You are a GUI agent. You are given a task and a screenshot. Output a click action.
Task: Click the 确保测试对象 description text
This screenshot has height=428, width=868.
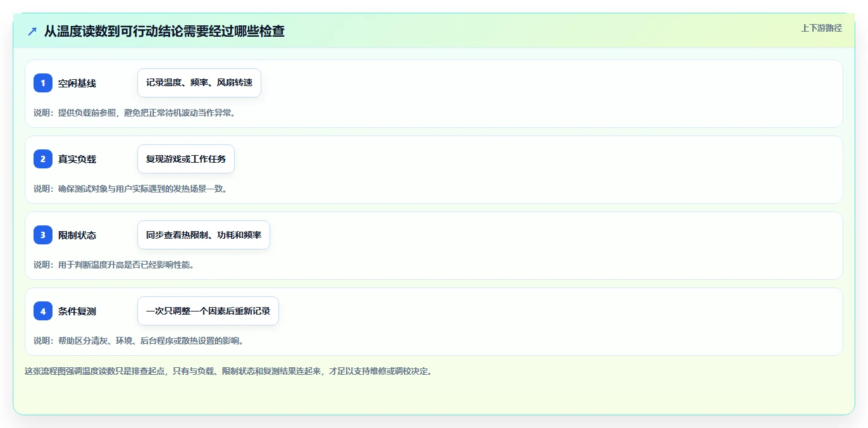click(x=130, y=189)
